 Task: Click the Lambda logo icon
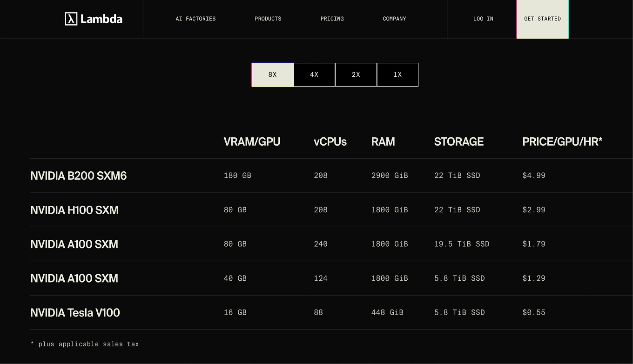coord(71,19)
